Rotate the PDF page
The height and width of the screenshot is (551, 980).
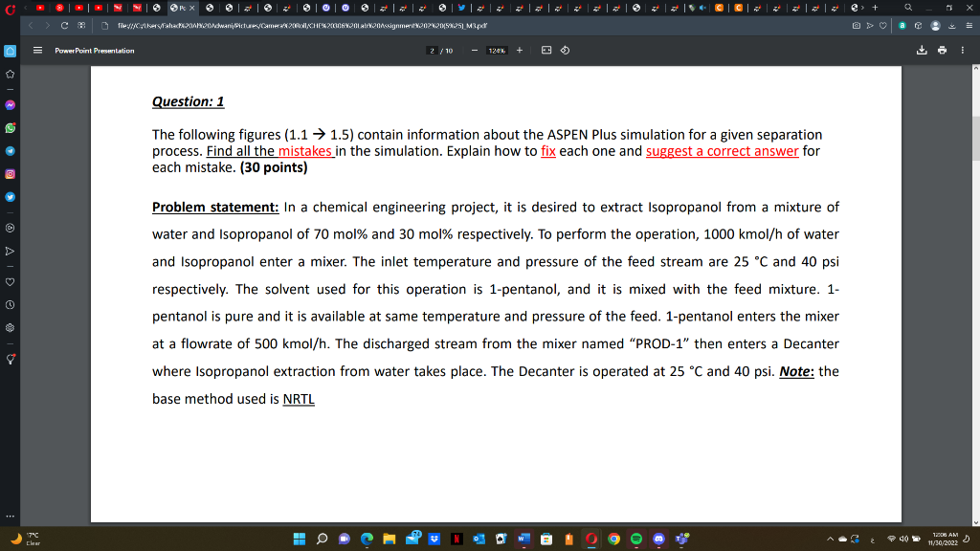click(565, 50)
